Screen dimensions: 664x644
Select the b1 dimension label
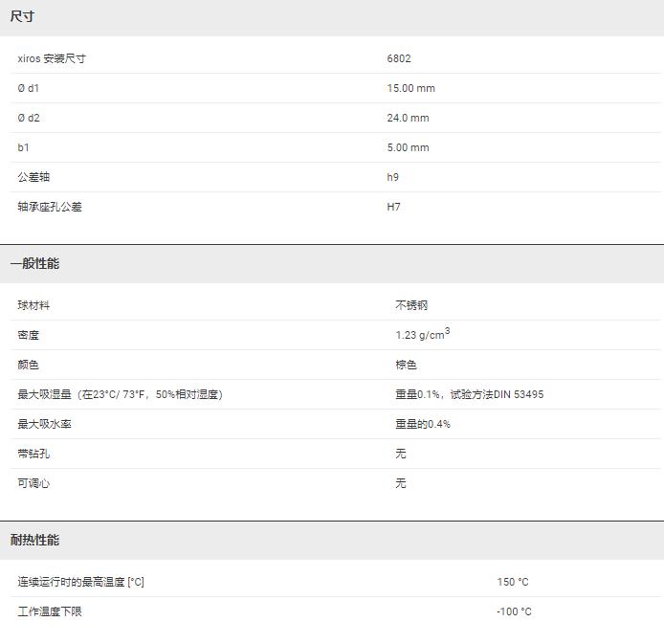[x=24, y=147]
